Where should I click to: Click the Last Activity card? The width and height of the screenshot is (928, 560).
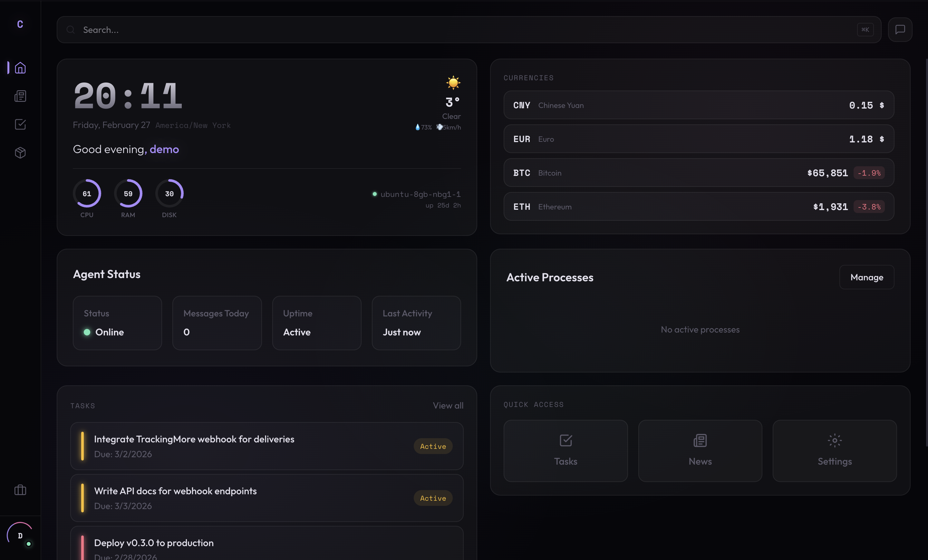coord(416,323)
